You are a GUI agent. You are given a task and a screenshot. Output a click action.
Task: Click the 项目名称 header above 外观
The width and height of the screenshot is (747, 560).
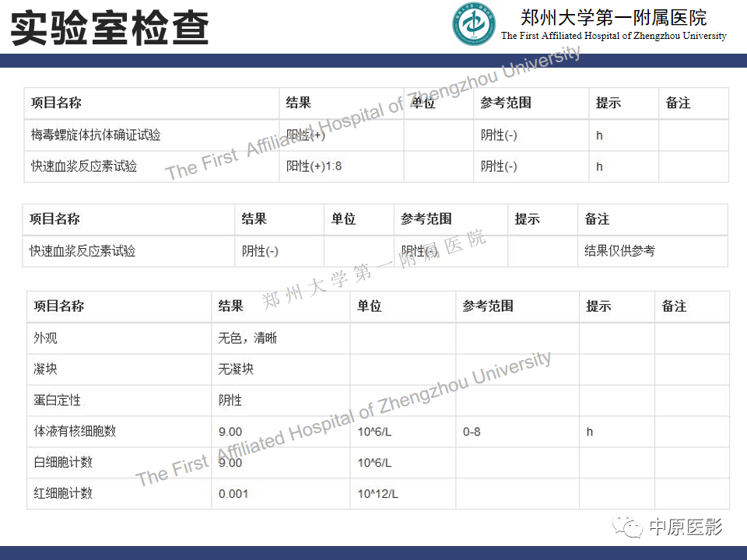click(x=58, y=306)
